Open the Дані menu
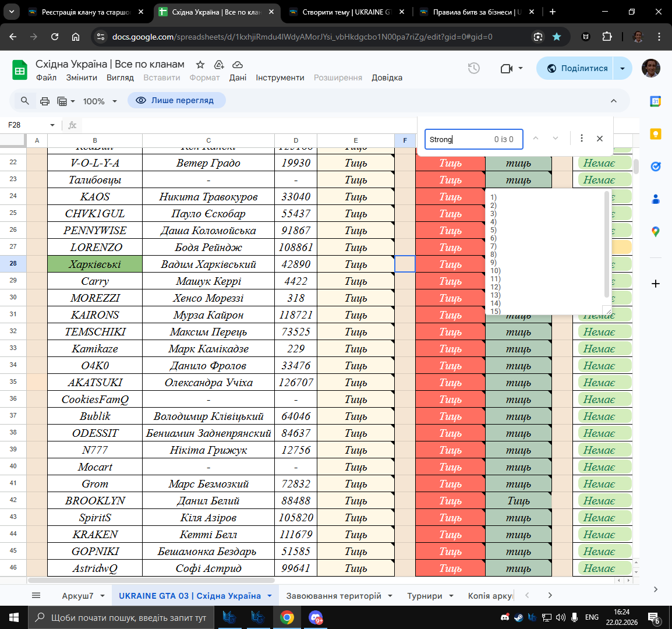This screenshot has height=629, width=672. click(x=238, y=77)
